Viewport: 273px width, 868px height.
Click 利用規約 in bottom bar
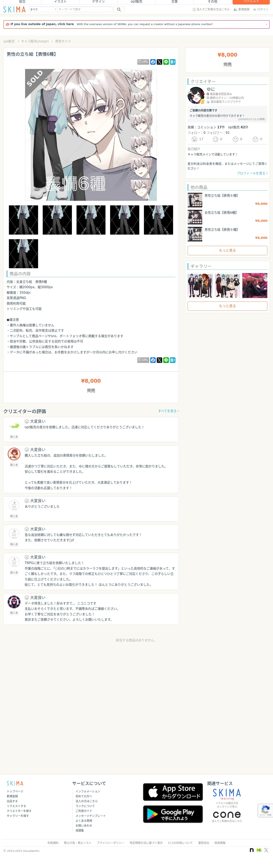coord(53,843)
